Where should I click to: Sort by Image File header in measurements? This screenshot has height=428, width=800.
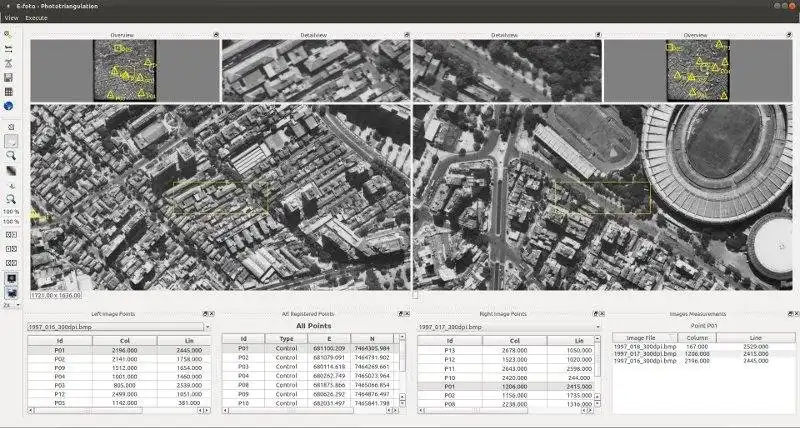(645, 338)
